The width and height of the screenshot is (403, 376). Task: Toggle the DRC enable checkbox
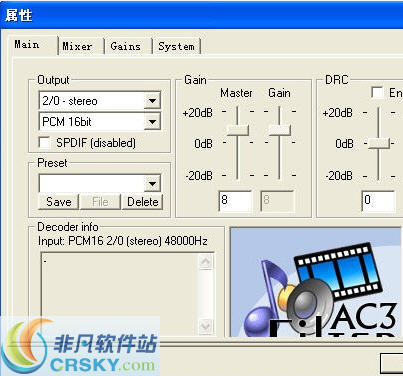(x=377, y=92)
